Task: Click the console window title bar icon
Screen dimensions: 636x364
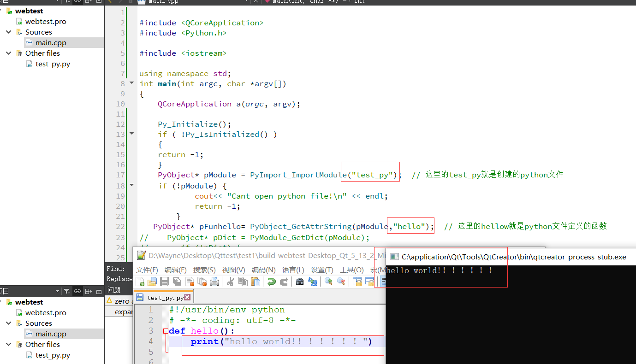Action: (394, 257)
